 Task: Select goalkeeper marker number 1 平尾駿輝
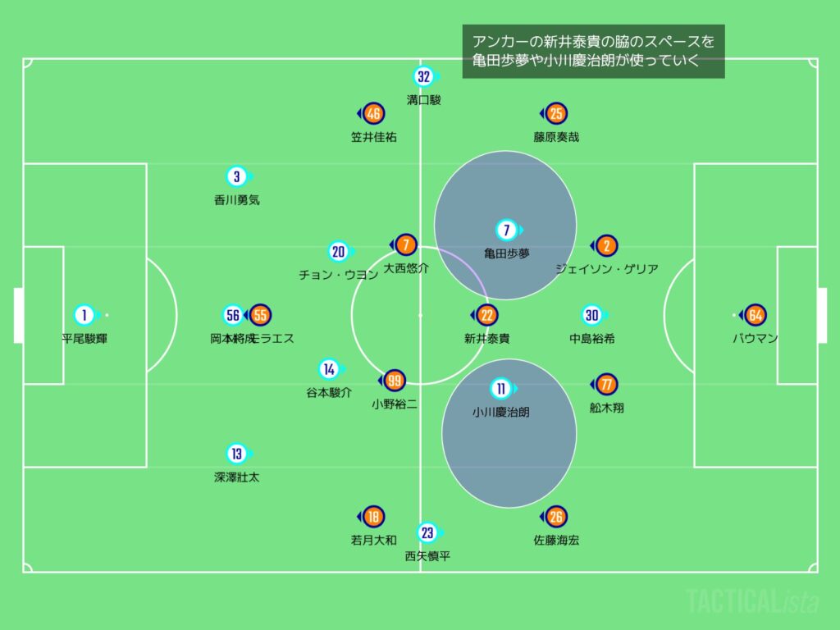coord(84,315)
